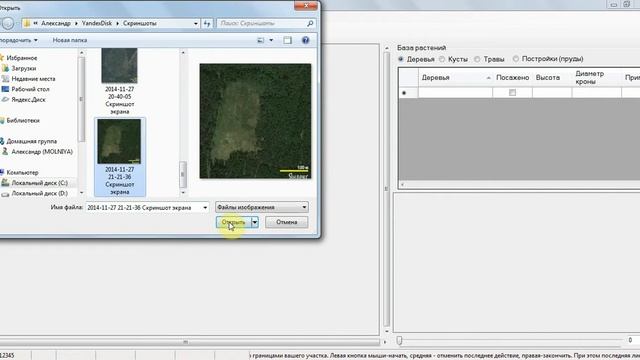Open the view options dropdown arrow

[x=271, y=40]
